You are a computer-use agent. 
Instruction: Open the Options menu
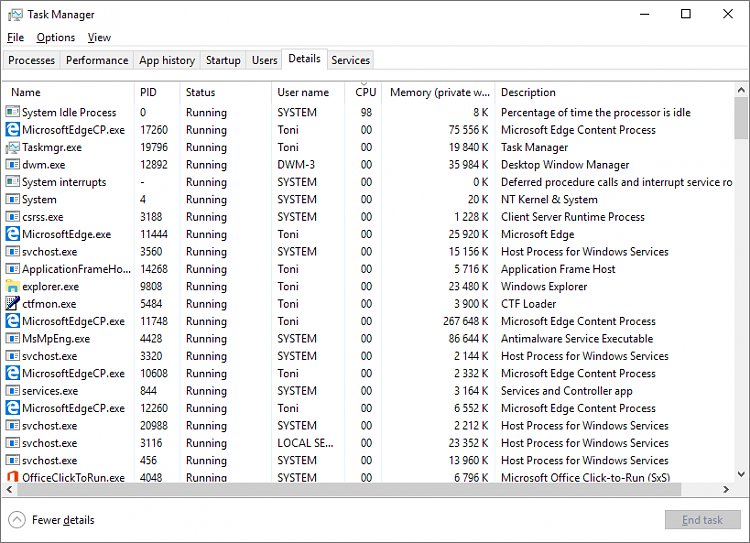[x=55, y=37]
